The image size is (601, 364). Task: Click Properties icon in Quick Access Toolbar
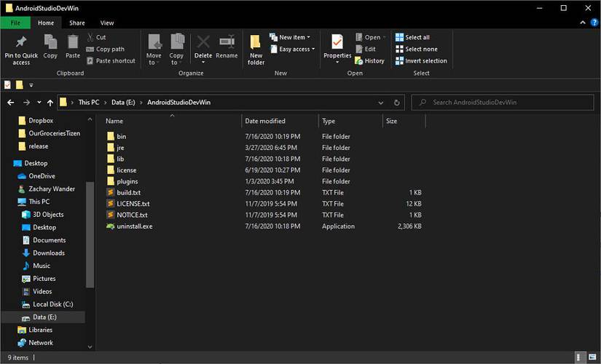pyautogui.click(x=8, y=84)
